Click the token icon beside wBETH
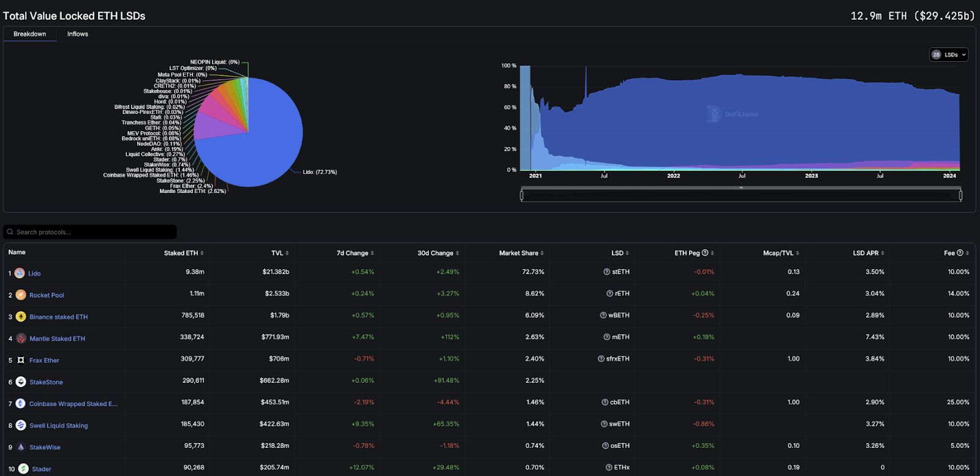The height and width of the screenshot is (476, 980). tap(603, 315)
